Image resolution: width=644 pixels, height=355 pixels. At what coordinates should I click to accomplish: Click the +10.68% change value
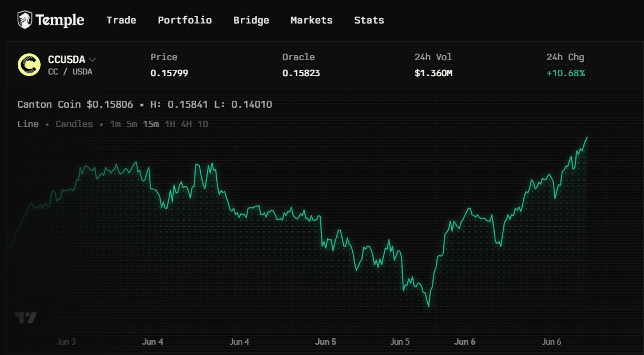point(566,73)
